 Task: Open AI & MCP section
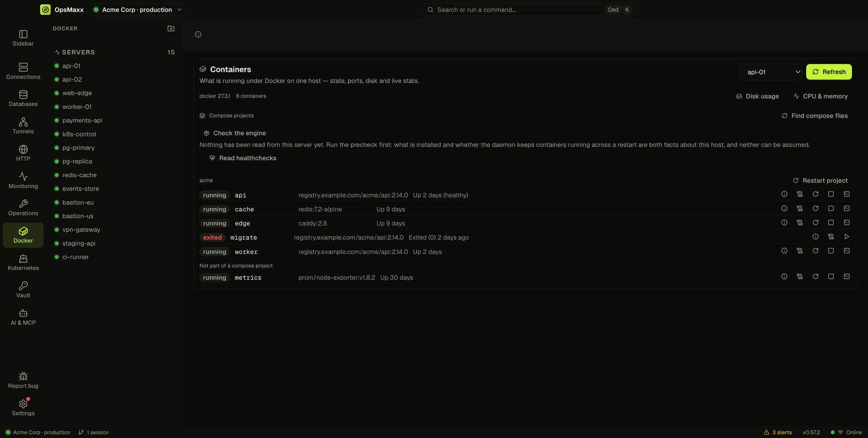click(x=23, y=318)
